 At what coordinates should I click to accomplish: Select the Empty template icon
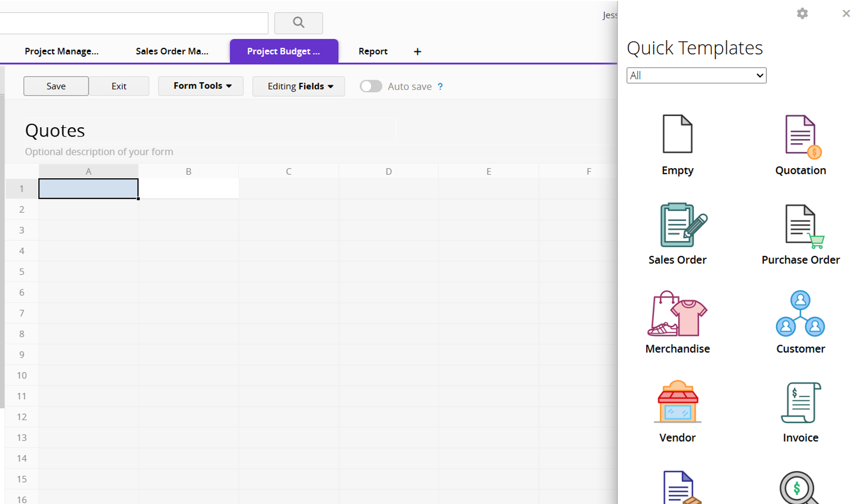pos(677,134)
